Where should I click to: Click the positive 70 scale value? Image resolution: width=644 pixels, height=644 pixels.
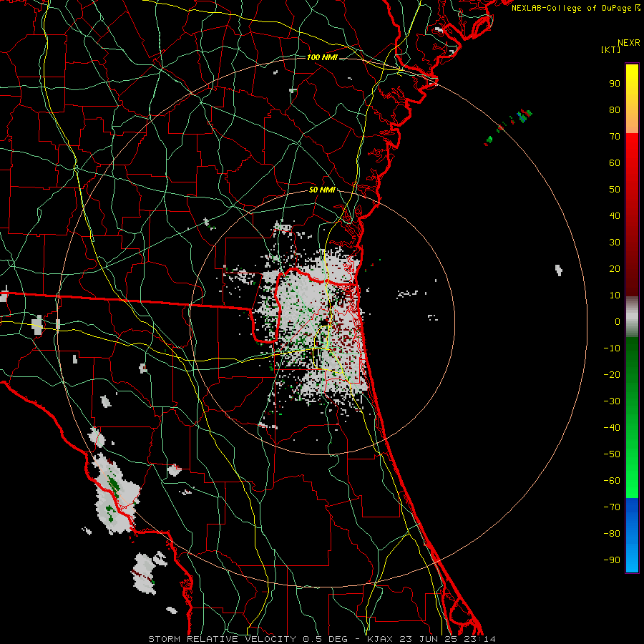[615, 137]
